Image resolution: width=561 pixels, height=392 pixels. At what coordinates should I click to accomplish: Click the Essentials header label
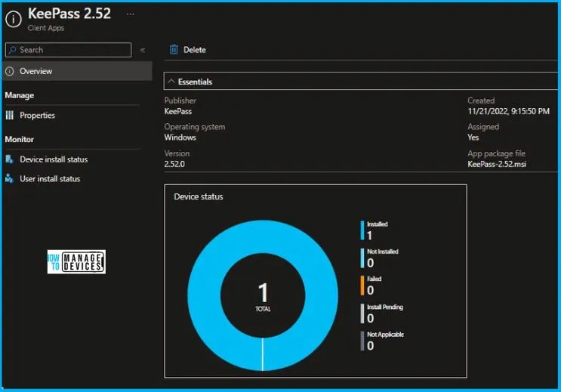coord(195,82)
